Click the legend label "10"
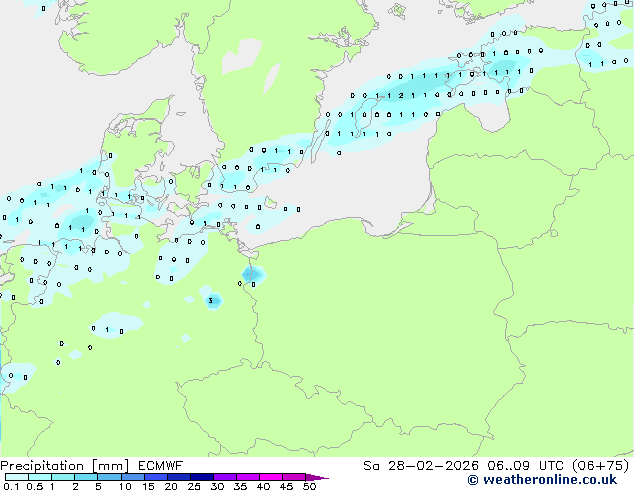Image resolution: width=634 pixels, height=490 pixels. pyautogui.click(x=125, y=486)
